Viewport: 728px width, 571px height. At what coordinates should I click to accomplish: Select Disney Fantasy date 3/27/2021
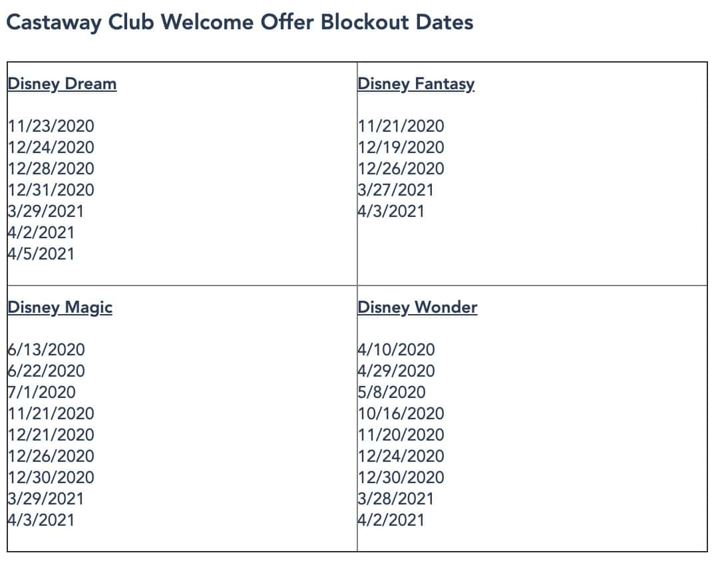point(395,190)
